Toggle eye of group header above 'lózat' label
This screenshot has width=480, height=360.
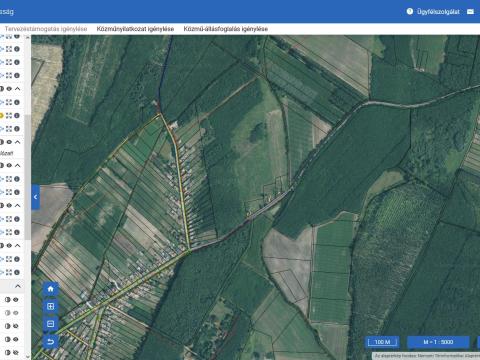[x=9, y=142]
